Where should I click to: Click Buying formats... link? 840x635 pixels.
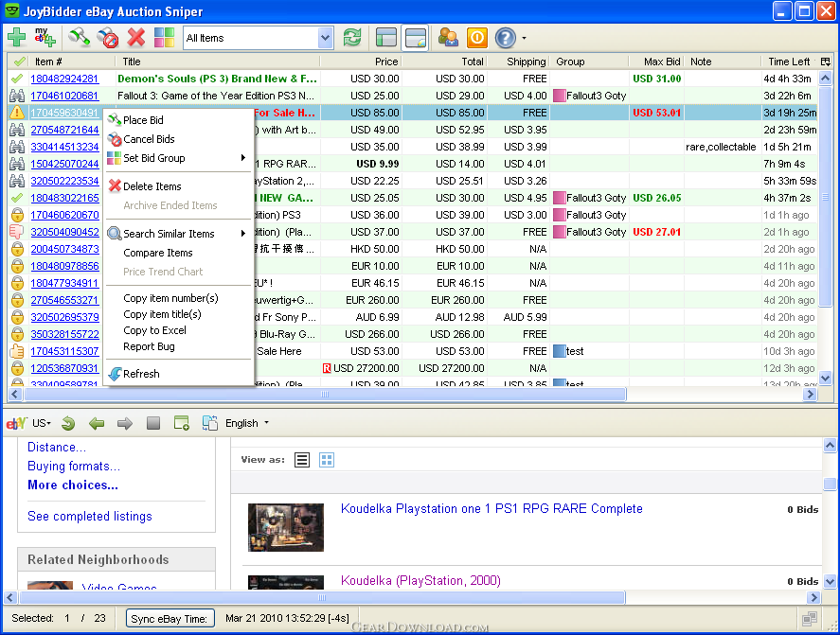tap(74, 467)
